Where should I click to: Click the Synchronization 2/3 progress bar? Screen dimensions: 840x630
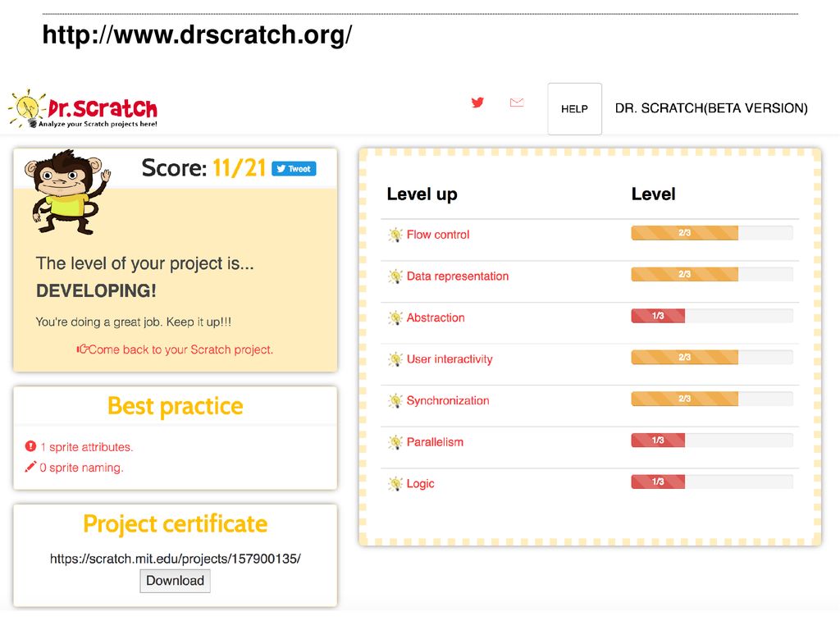(x=712, y=399)
